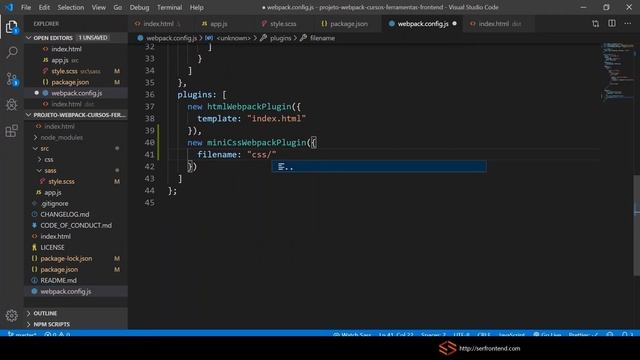Open the Source Control view
640x360 pixels.
12,79
